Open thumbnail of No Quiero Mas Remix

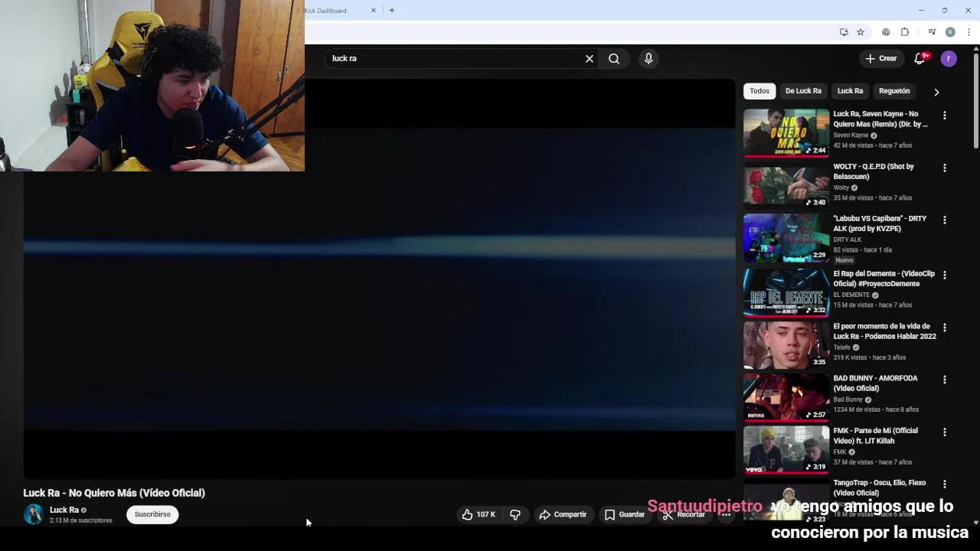[786, 133]
